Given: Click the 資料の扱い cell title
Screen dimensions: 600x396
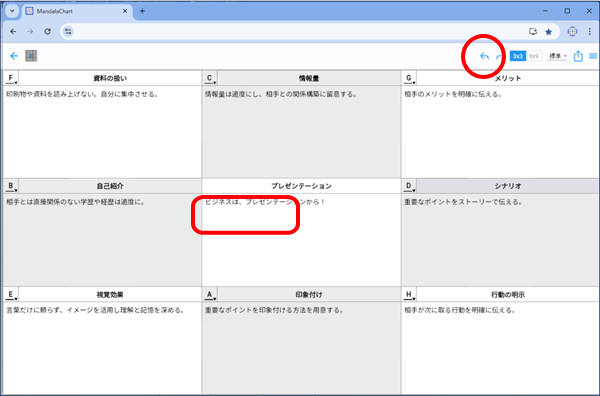Looking at the screenshot, I should pyautogui.click(x=110, y=78).
